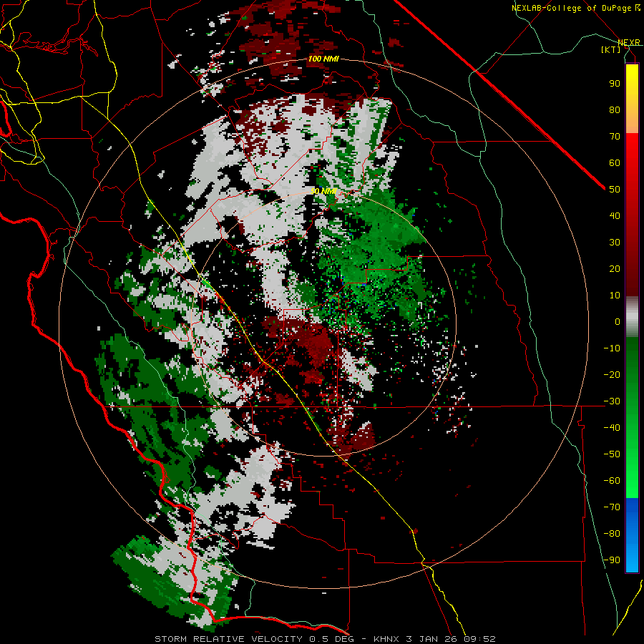Select the positive 40 knot scale label
This screenshot has height=644, width=644.
pos(615,215)
